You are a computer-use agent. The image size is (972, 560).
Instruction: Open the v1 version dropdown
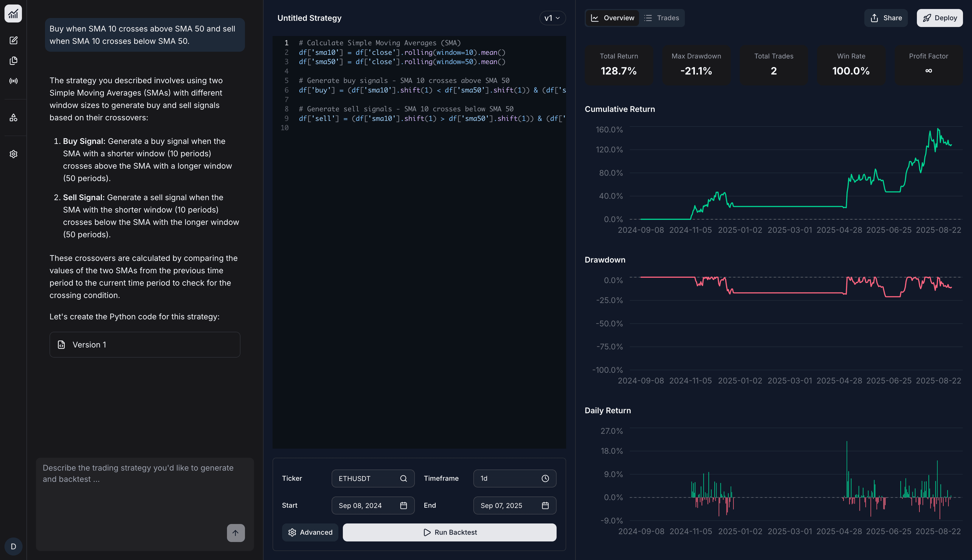[552, 18]
